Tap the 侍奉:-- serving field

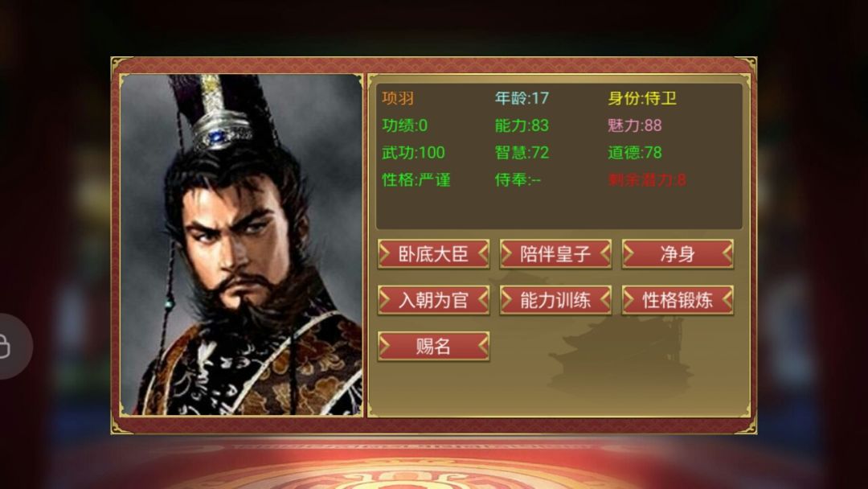point(518,179)
